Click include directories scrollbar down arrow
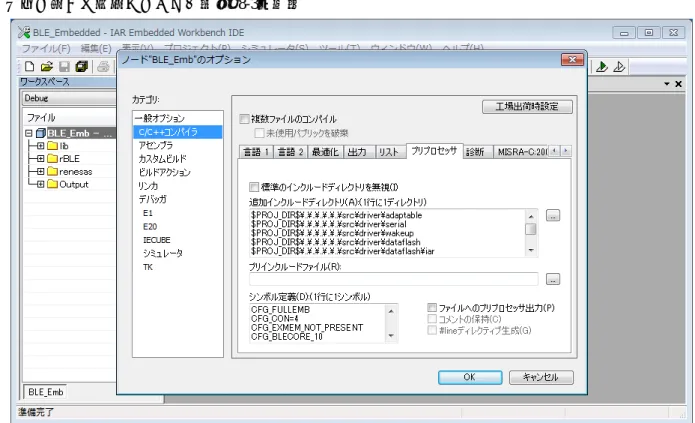This screenshot has width=695, height=423. coord(531,251)
